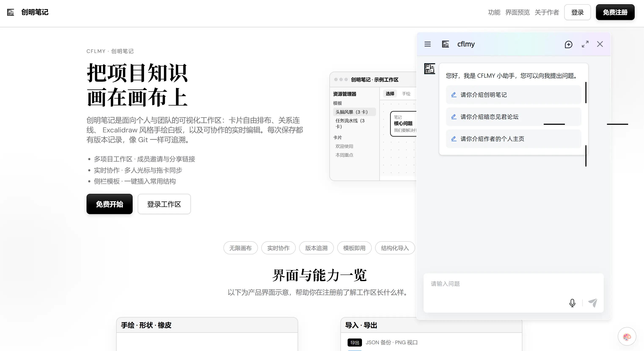This screenshot has width=644, height=351.
Task: Start a new chat with the plus icon
Action: click(x=568, y=44)
